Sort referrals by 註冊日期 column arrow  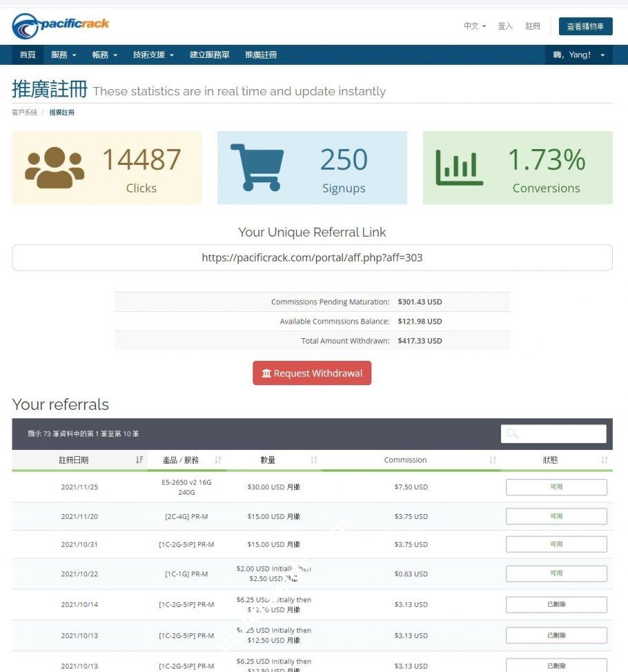(x=139, y=460)
